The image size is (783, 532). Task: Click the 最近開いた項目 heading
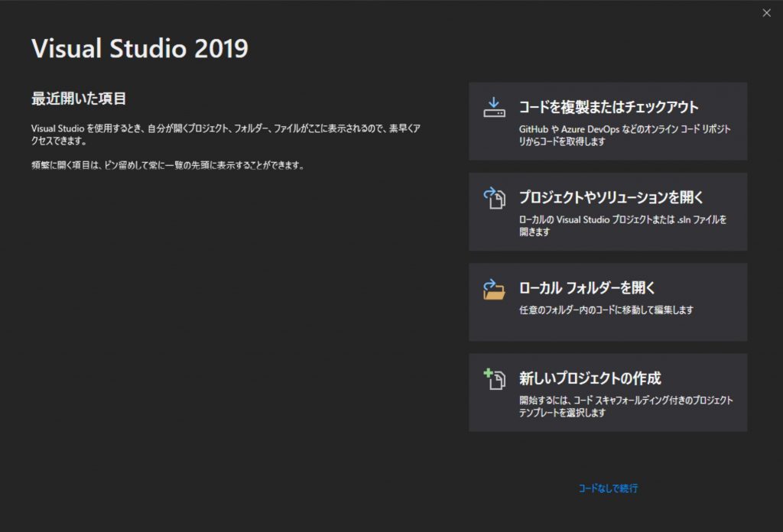(79, 99)
